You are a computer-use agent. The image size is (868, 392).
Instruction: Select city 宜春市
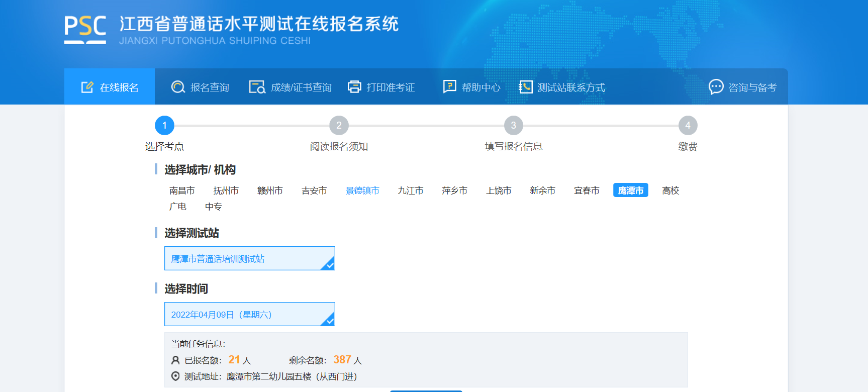pos(587,190)
